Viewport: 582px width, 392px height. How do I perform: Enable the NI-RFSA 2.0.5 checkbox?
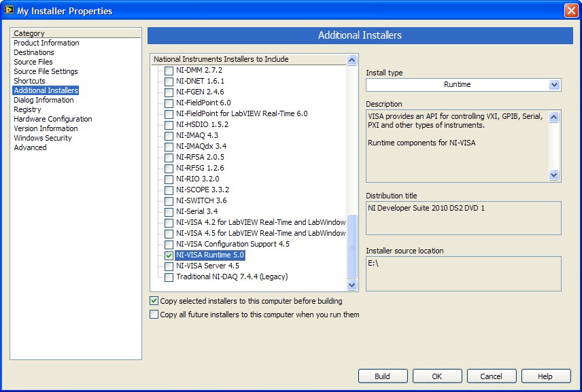click(169, 158)
